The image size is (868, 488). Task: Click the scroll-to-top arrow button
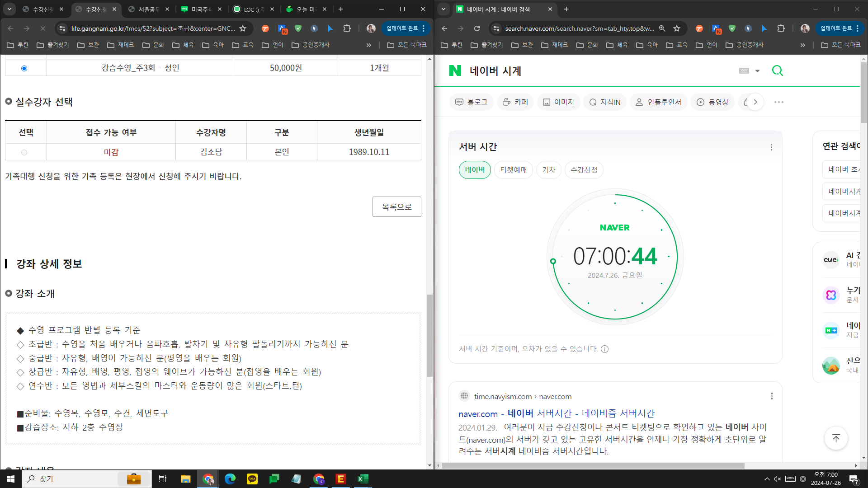point(836,438)
